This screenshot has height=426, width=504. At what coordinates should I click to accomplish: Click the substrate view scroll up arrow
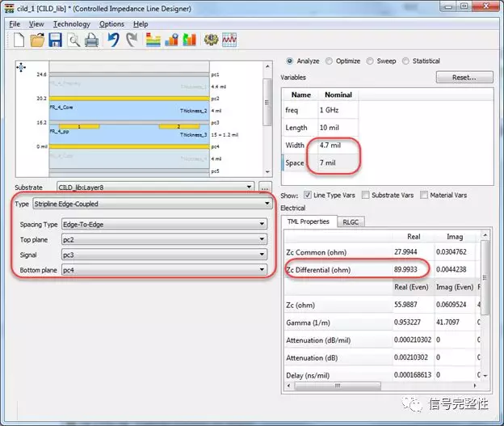coord(267,66)
